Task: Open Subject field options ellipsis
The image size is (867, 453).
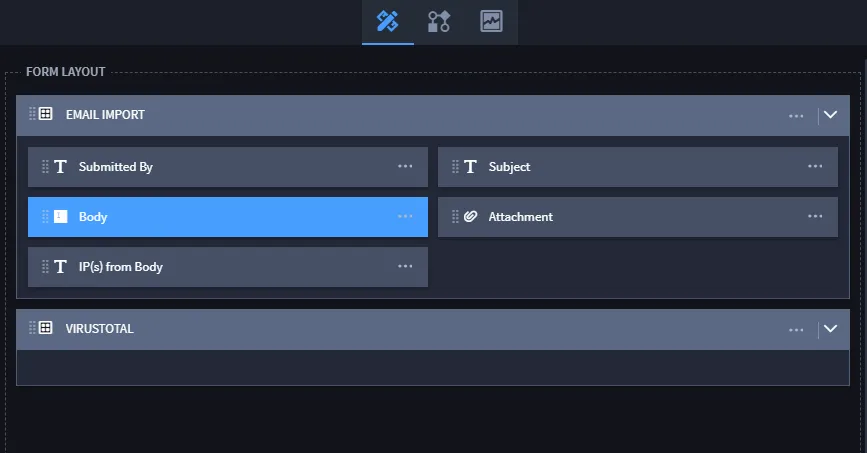Action: [x=815, y=166]
